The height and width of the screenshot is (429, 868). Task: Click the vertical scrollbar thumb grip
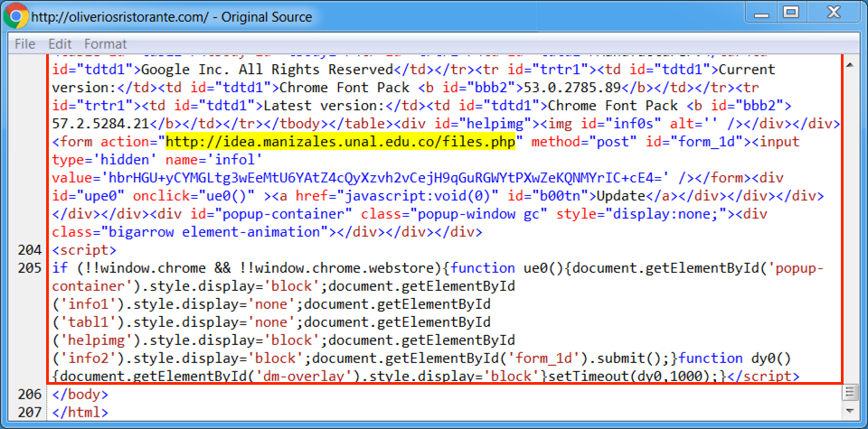(x=849, y=393)
